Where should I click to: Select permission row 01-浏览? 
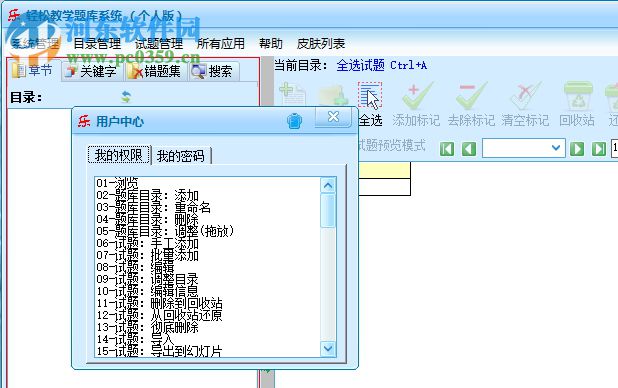tap(208, 183)
